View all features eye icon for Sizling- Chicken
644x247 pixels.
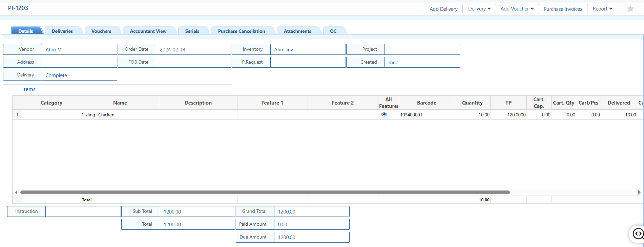(x=384, y=114)
